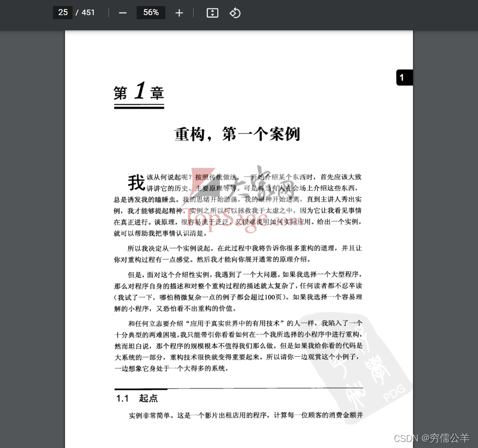Click the total page count '/ 451'
Viewport: 478px width, 448px height.
[x=85, y=13]
